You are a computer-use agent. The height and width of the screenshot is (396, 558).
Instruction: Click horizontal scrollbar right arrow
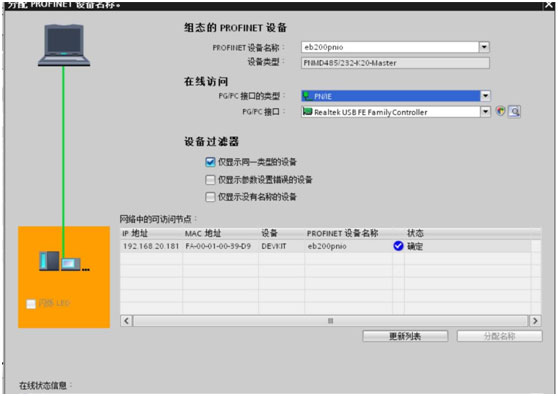click(535, 321)
